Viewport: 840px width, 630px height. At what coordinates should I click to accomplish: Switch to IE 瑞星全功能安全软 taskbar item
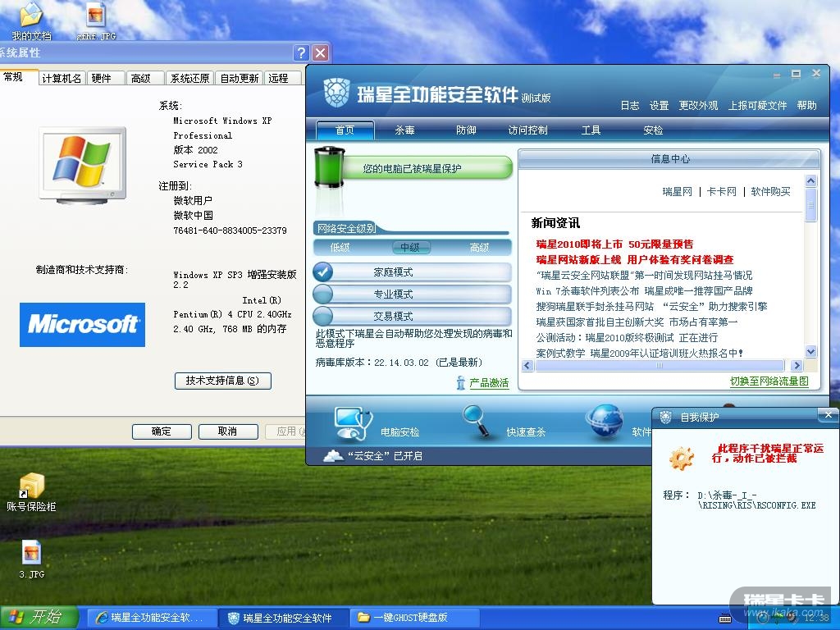(152, 618)
